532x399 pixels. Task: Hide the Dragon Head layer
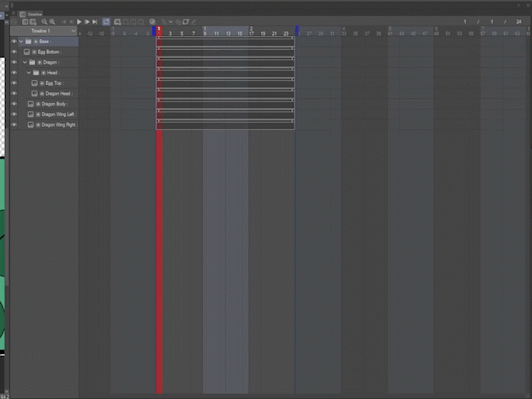[x=14, y=93]
